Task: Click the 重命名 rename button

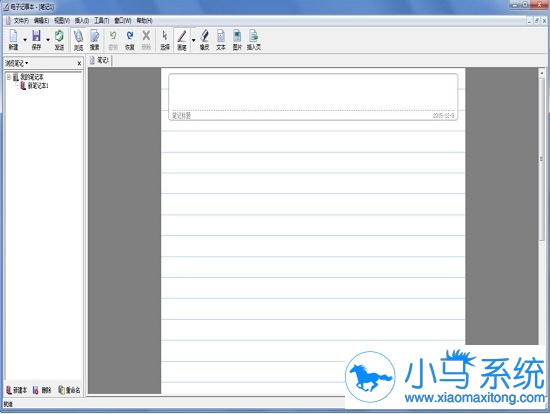Action: (x=69, y=390)
